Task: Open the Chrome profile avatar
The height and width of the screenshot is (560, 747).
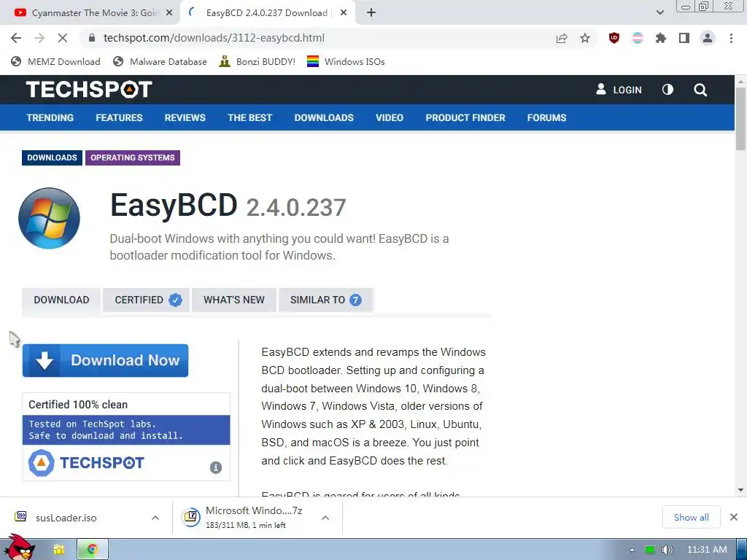Action: pos(708,38)
